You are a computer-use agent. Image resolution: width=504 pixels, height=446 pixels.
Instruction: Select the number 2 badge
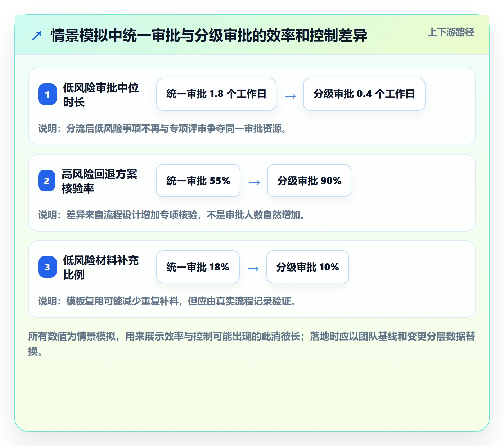pos(47,181)
